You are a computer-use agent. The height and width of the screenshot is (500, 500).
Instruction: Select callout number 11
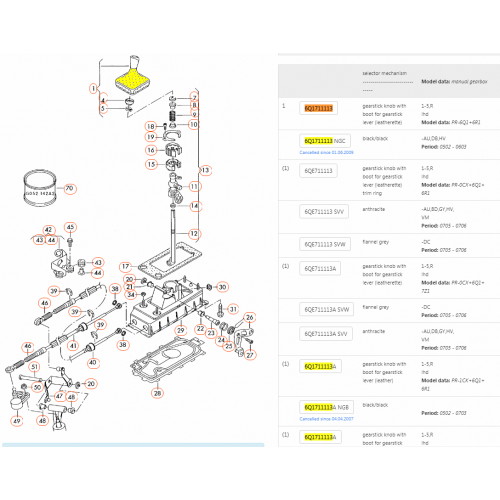(x=194, y=186)
